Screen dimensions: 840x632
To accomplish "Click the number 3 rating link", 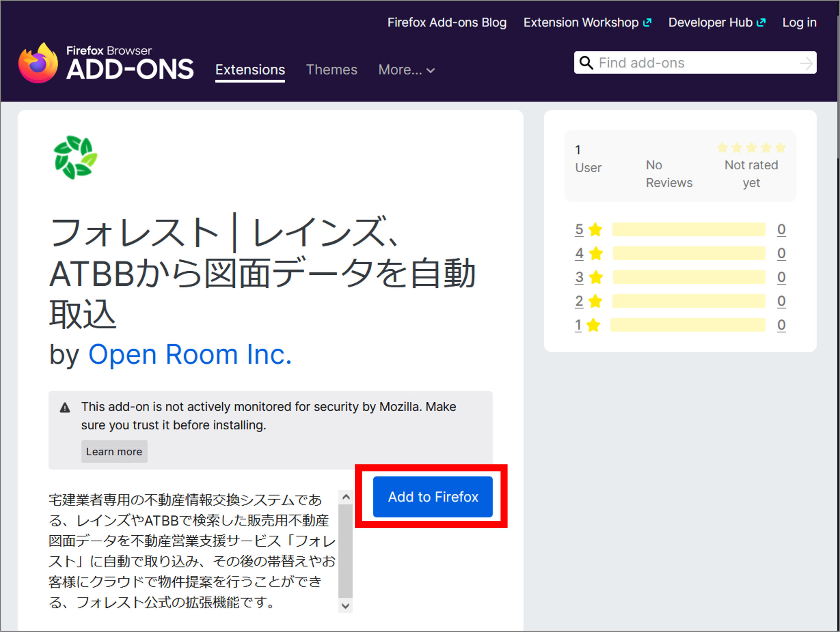I will [579, 277].
